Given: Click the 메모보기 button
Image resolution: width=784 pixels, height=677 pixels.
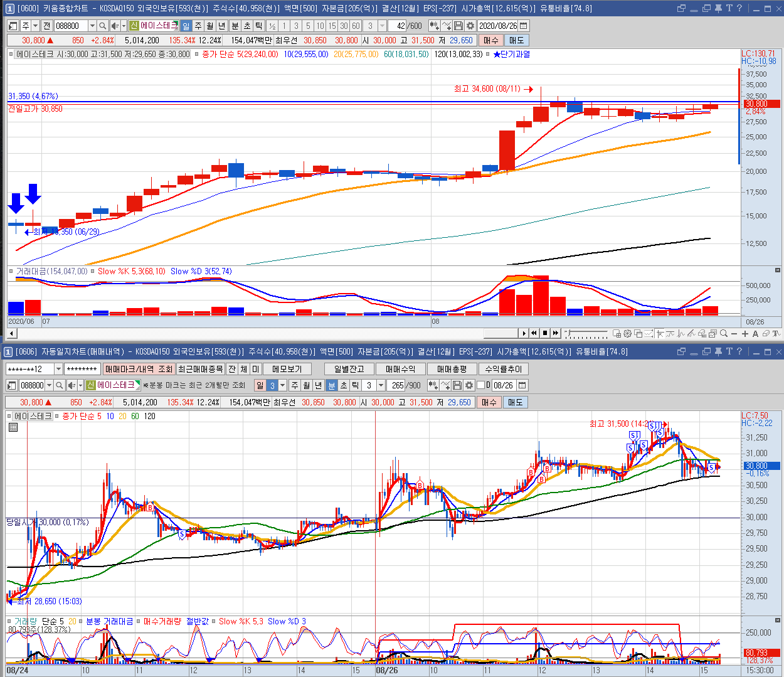Looking at the screenshot, I should (287, 369).
